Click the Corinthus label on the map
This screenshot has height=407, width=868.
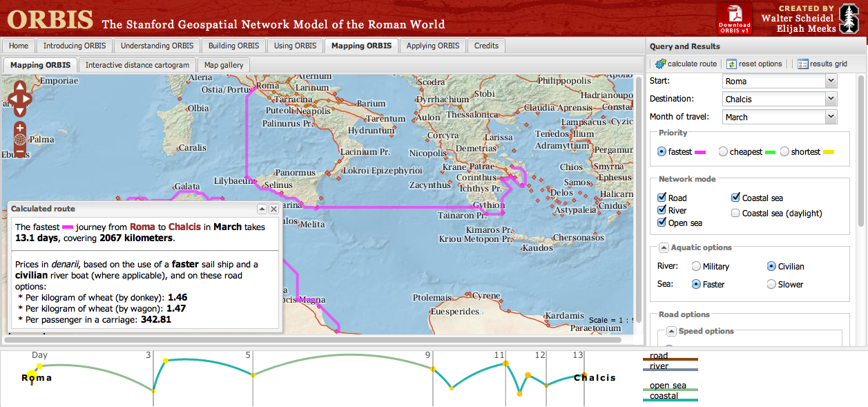pos(476,178)
